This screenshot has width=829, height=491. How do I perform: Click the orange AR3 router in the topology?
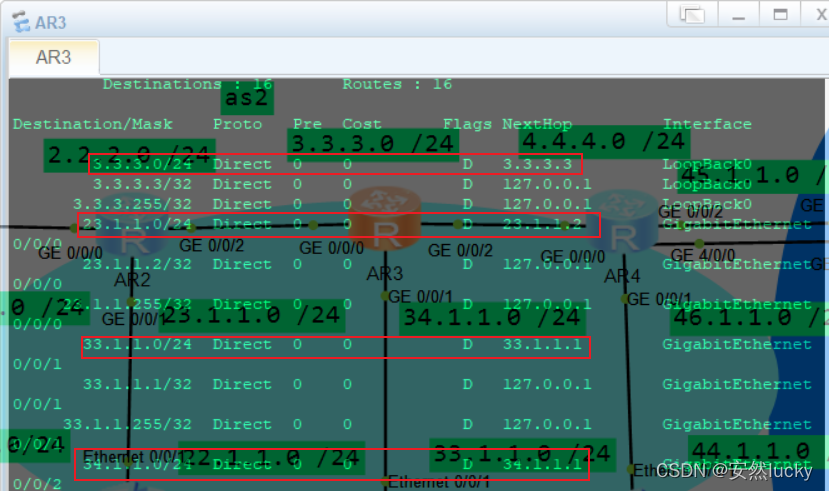pyautogui.click(x=385, y=218)
